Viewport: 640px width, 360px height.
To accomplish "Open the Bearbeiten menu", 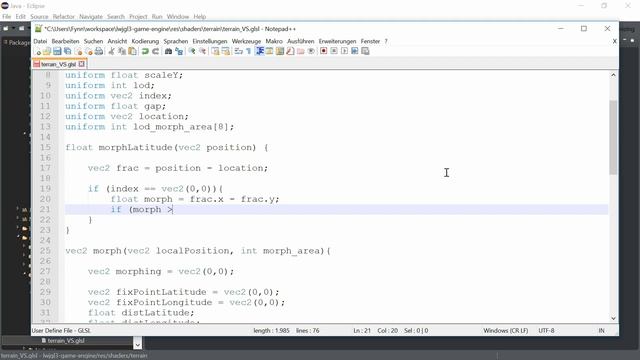I will pos(65,41).
